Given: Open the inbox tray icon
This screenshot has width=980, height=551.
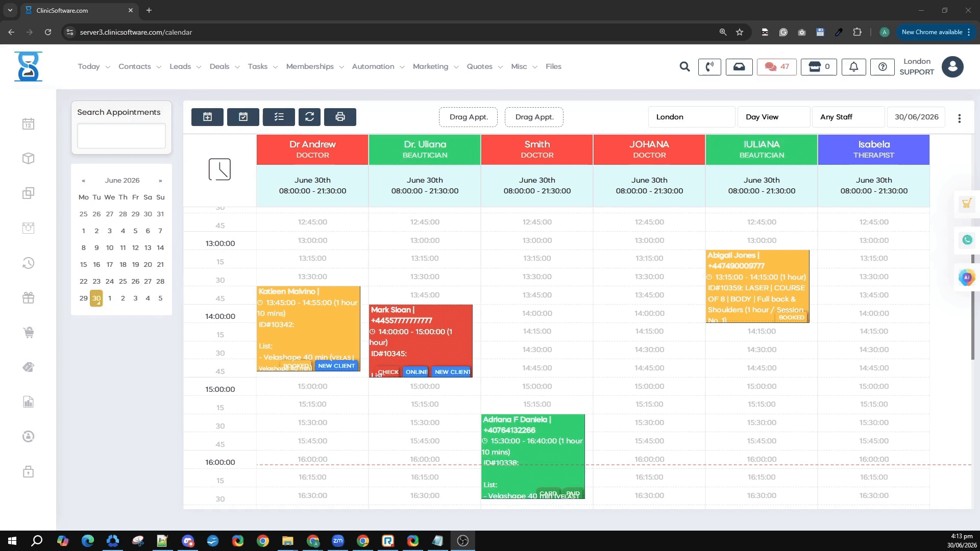Looking at the screenshot, I should point(739,67).
